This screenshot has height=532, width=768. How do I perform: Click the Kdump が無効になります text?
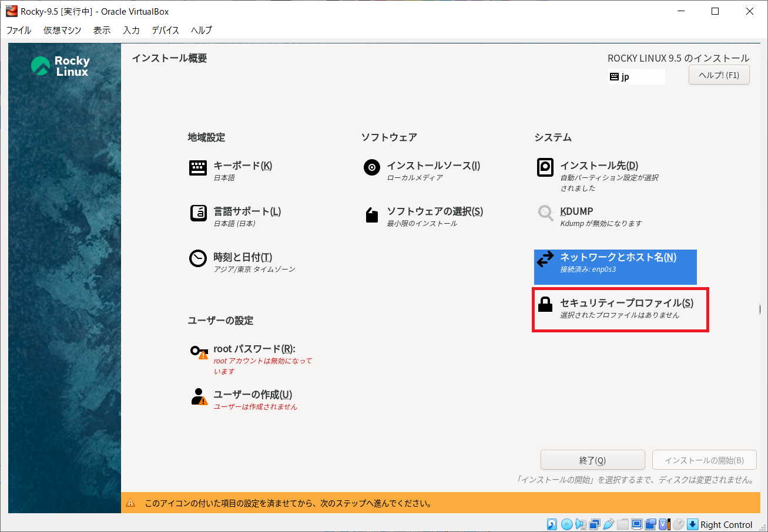coord(601,224)
